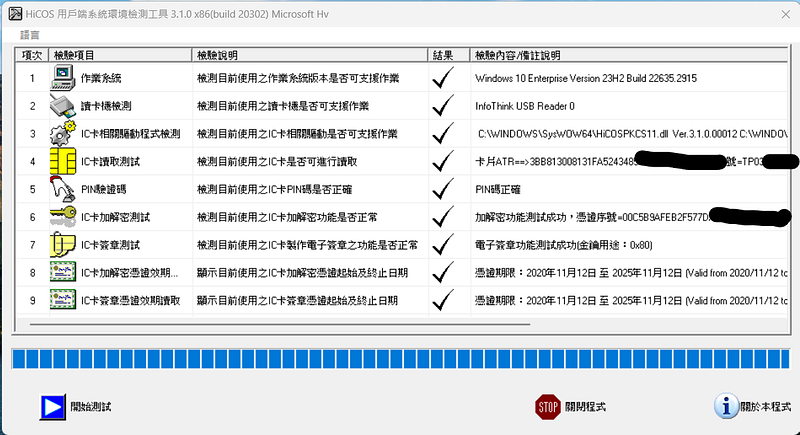Click row number 7 cell
Screen dimensions: 800x435
tap(32, 245)
